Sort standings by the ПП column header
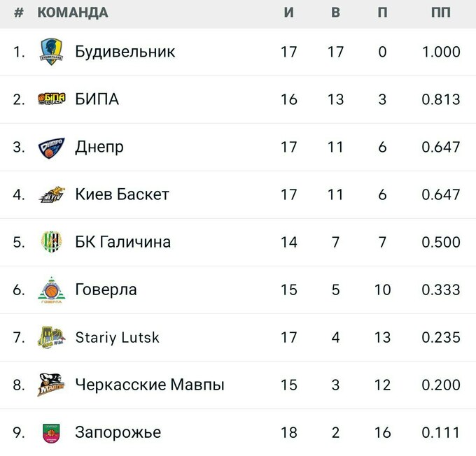The width and height of the screenshot is (476, 456). coord(441,13)
